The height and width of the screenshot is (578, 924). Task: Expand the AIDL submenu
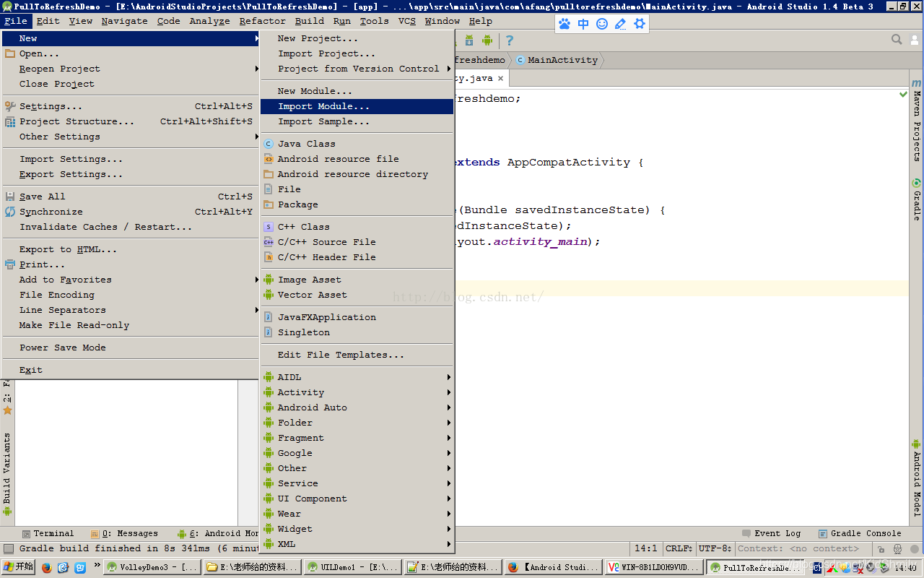pyautogui.click(x=357, y=377)
